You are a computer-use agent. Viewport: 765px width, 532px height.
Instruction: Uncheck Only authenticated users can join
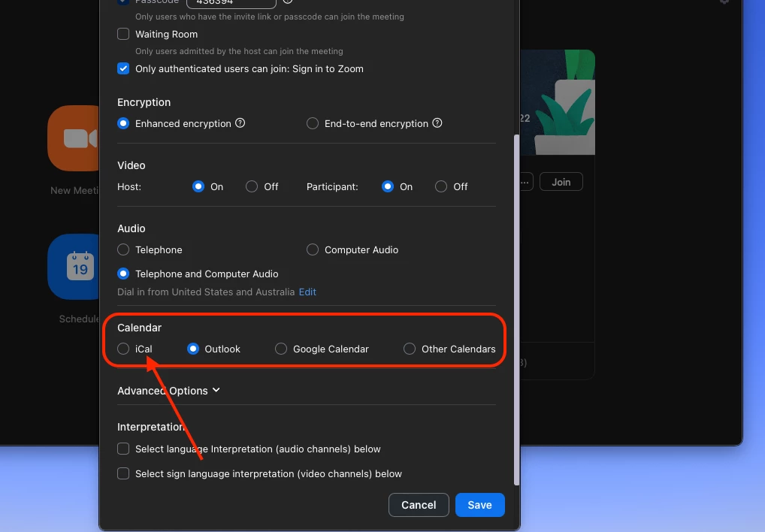coord(123,68)
